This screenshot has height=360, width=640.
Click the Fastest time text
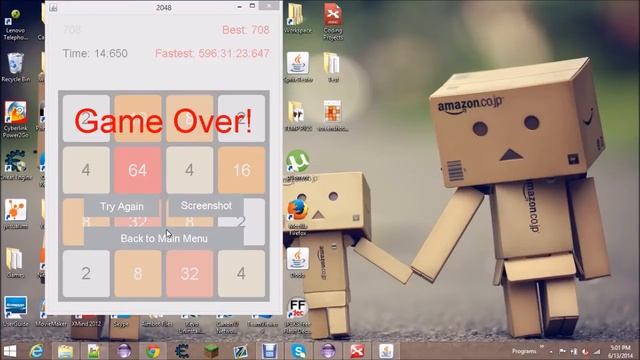[x=212, y=53]
